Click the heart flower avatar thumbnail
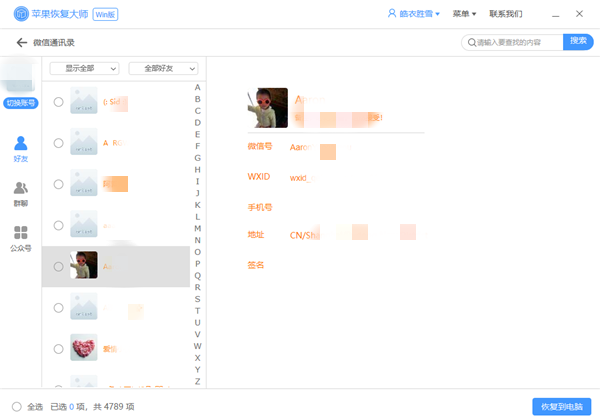600x420 pixels. [x=84, y=347]
